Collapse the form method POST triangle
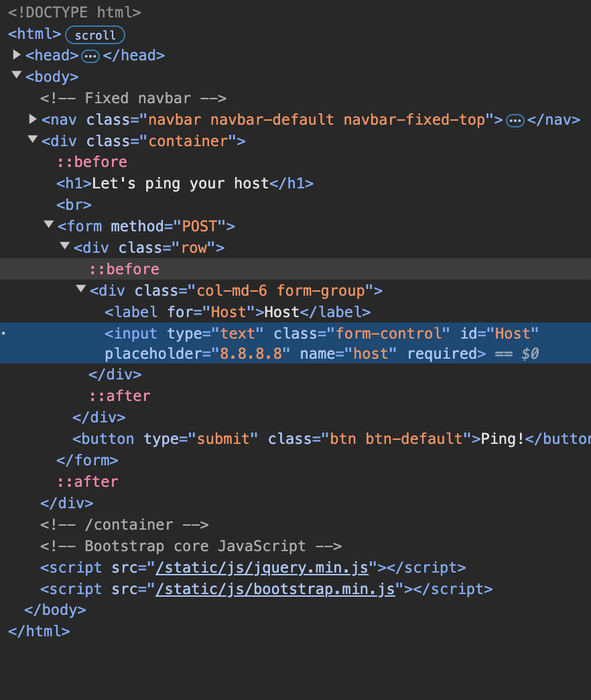The height and width of the screenshot is (700, 591). (49, 224)
